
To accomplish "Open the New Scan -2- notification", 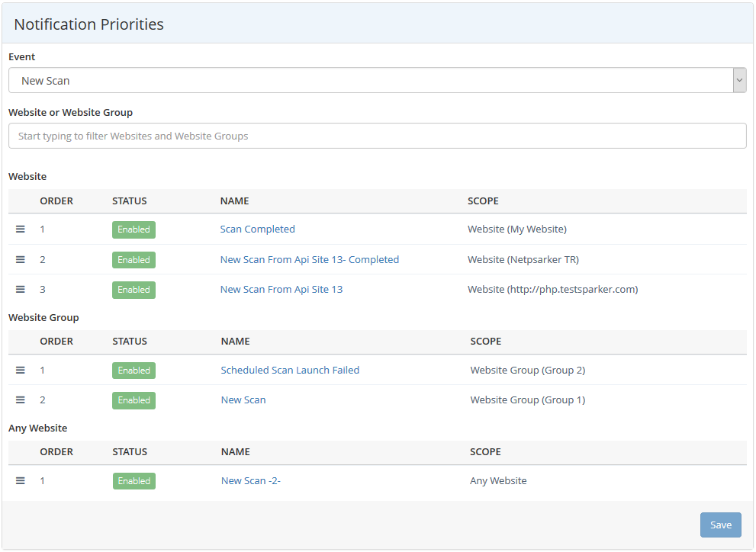I will [x=250, y=481].
